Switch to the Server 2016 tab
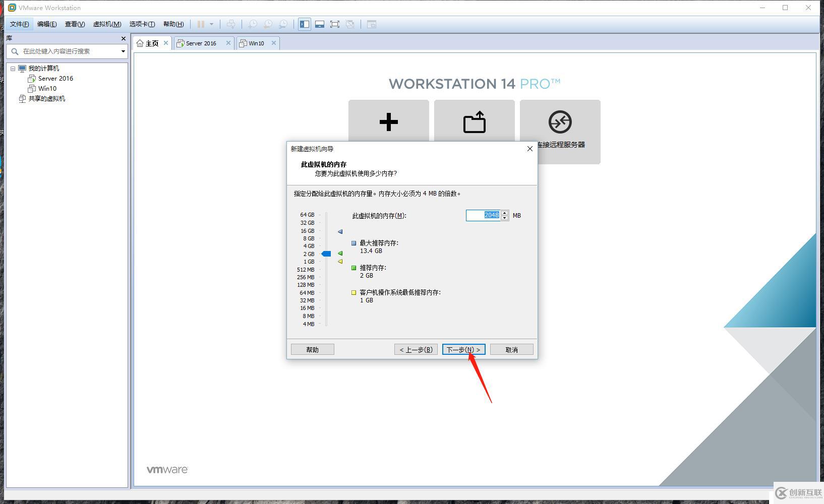This screenshot has width=824, height=504. coord(201,43)
